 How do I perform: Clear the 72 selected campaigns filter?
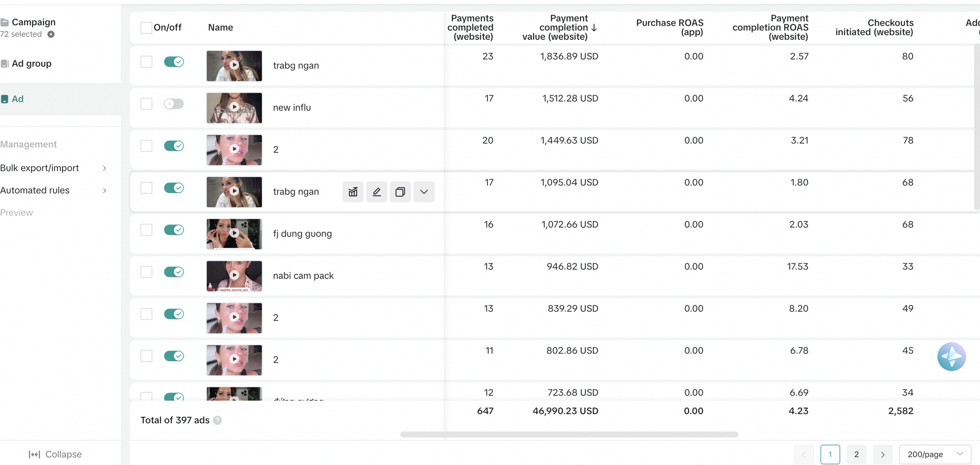51,34
